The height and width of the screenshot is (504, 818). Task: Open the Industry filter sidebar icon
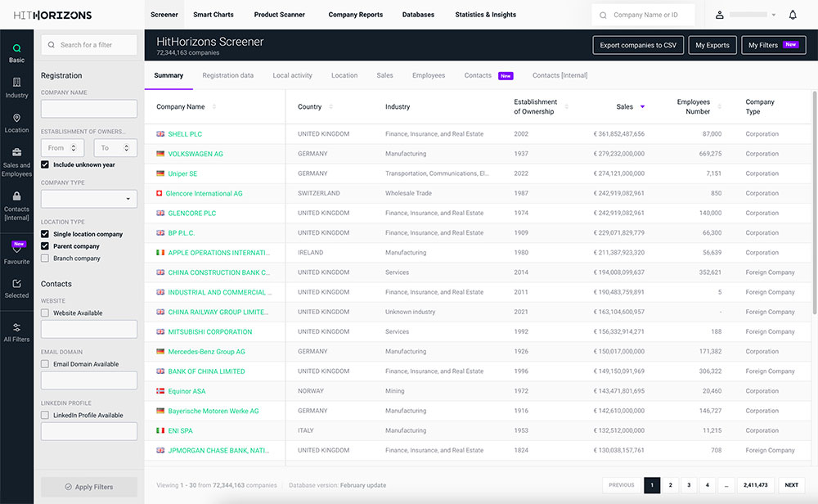[x=16, y=88]
